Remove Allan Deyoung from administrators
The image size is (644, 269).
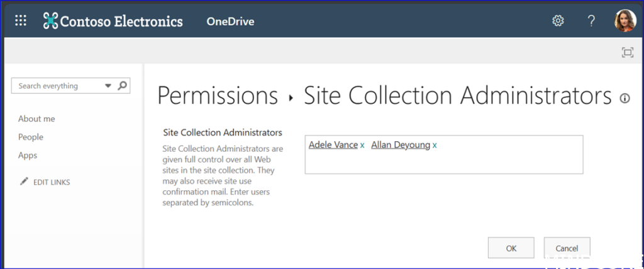point(435,146)
